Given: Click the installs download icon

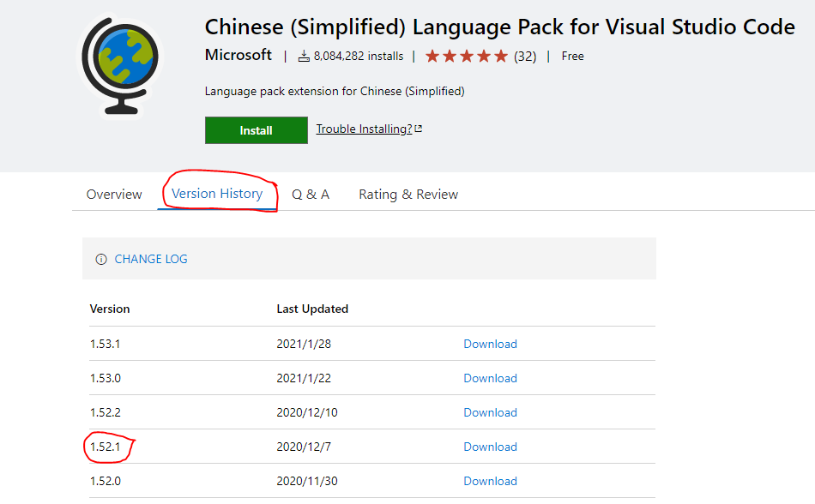Looking at the screenshot, I should pos(303,55).
